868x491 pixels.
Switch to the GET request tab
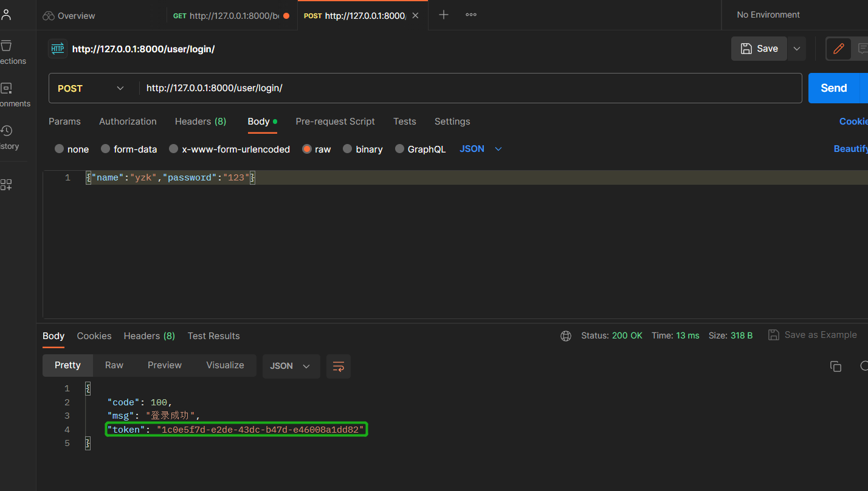coord(231,16)
